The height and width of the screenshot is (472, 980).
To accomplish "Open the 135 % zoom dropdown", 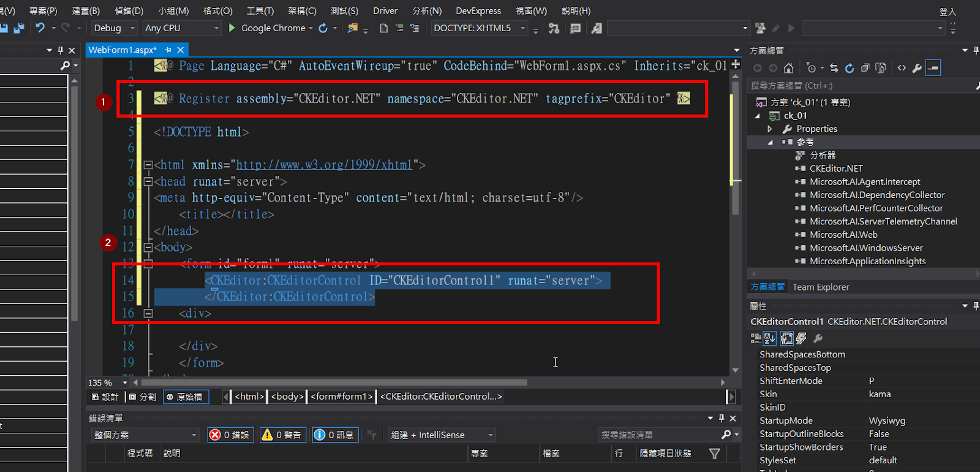I will [x=125, y=383].
